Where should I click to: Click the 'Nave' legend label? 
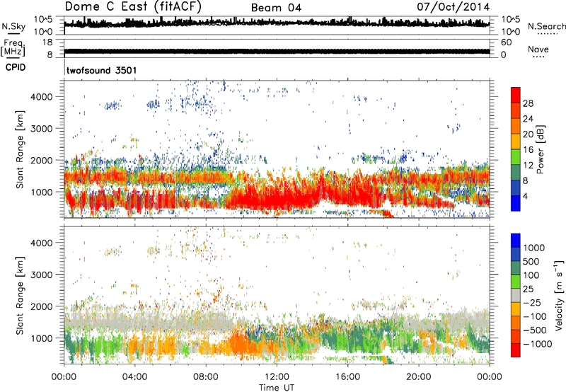click(x=538, y=50)
